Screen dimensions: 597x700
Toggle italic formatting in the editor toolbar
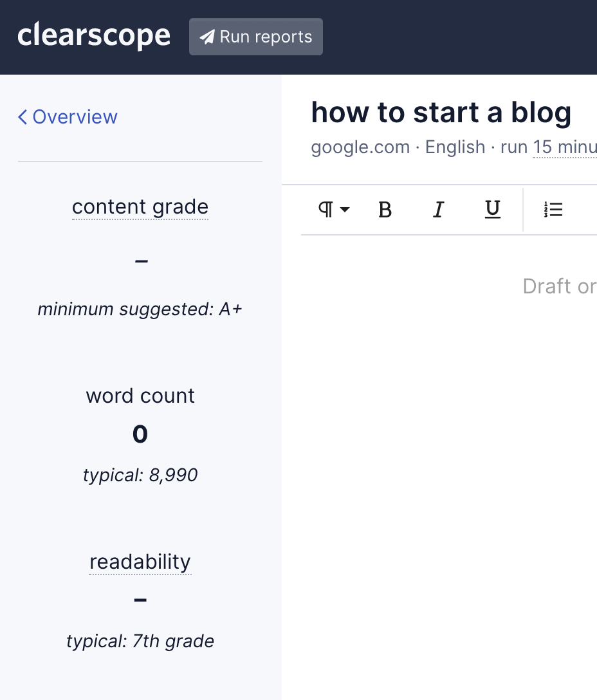point(439,210)
